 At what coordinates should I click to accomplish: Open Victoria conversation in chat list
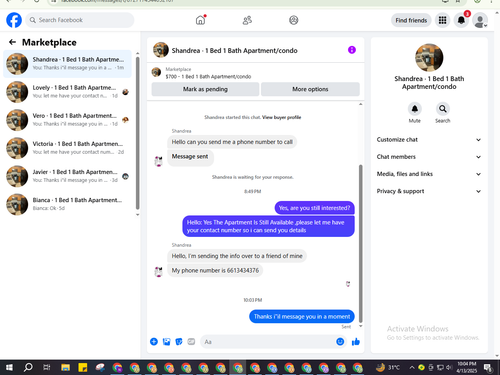tap(68, 148)
